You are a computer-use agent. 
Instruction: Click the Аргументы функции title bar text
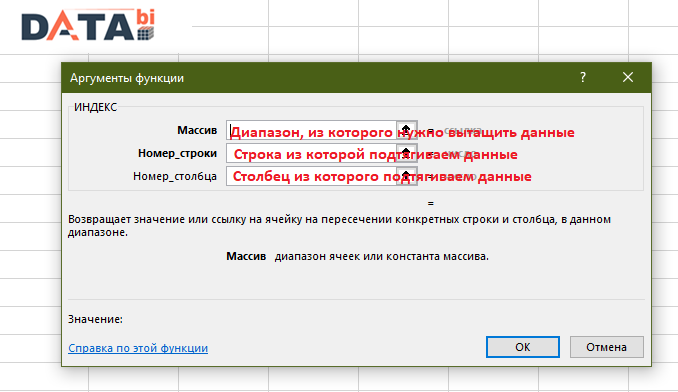pos(127,78)
